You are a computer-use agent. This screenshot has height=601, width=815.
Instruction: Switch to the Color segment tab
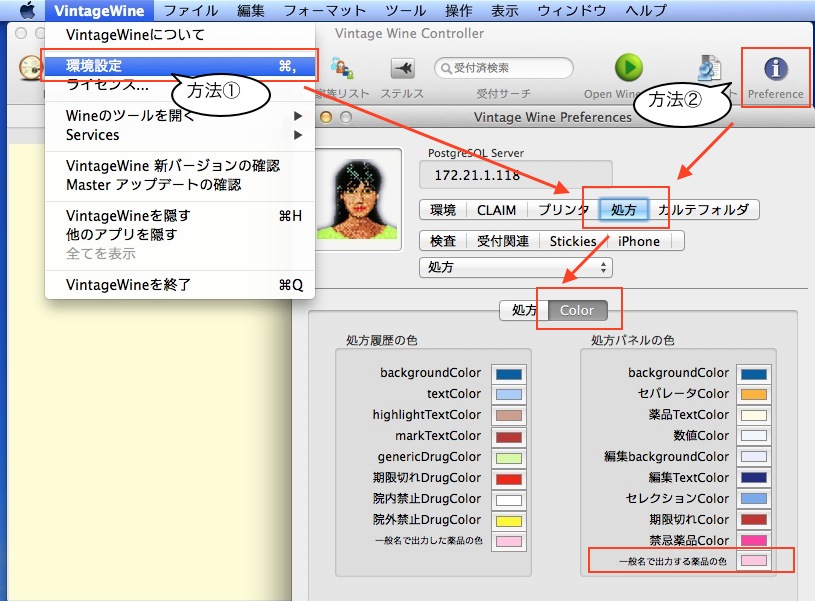coord(577,310)
